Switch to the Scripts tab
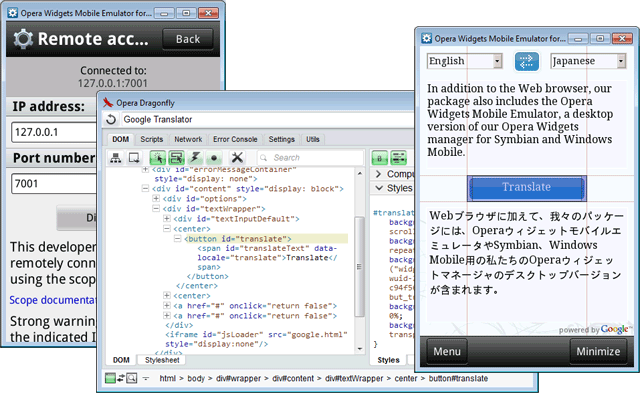 pos(151,139)
